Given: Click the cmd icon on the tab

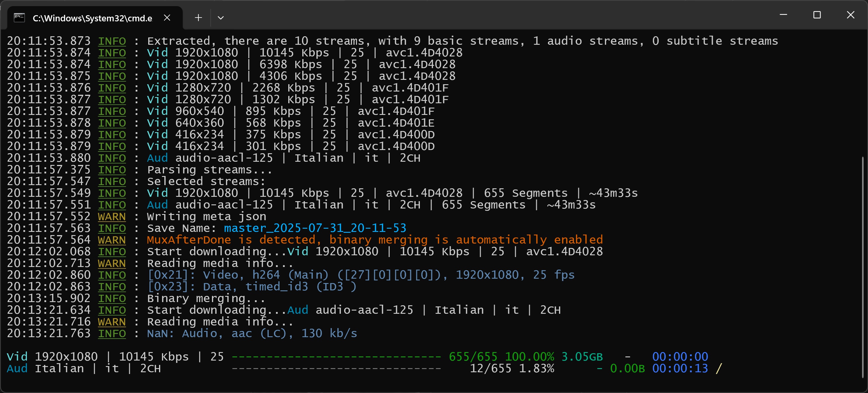Looking at the screenshot, I should 19,18.
